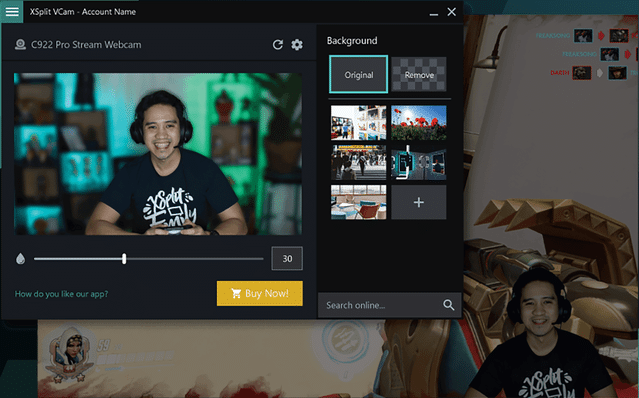Open the 'How do you like our app?' link
Screen dimensions: 639x398
(62, 294)
